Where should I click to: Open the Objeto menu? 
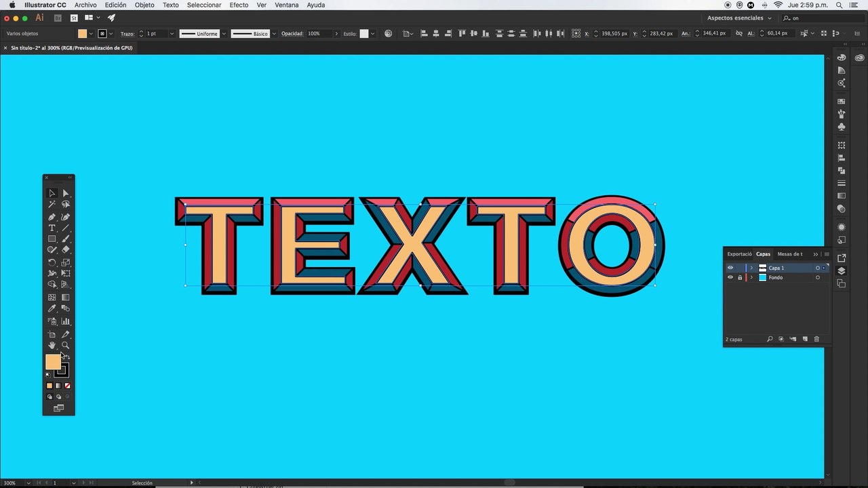144,5
